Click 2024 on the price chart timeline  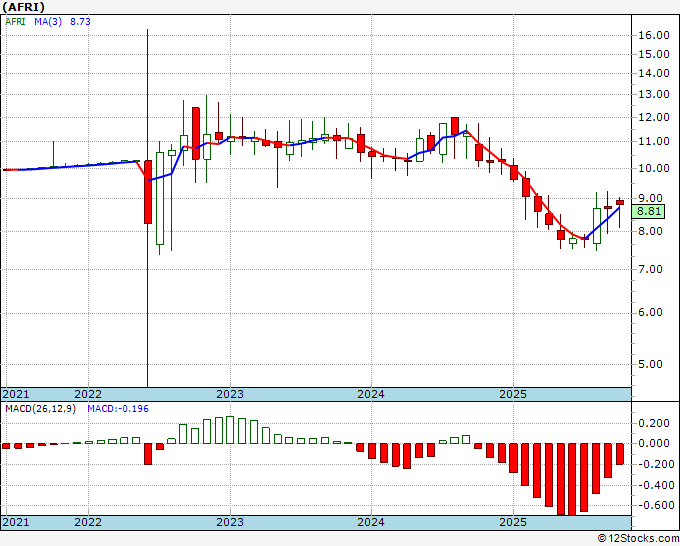point(371,394)
